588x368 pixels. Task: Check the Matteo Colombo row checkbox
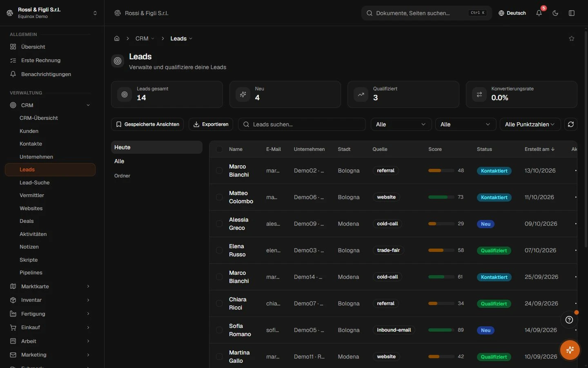[x=219, y=197]
